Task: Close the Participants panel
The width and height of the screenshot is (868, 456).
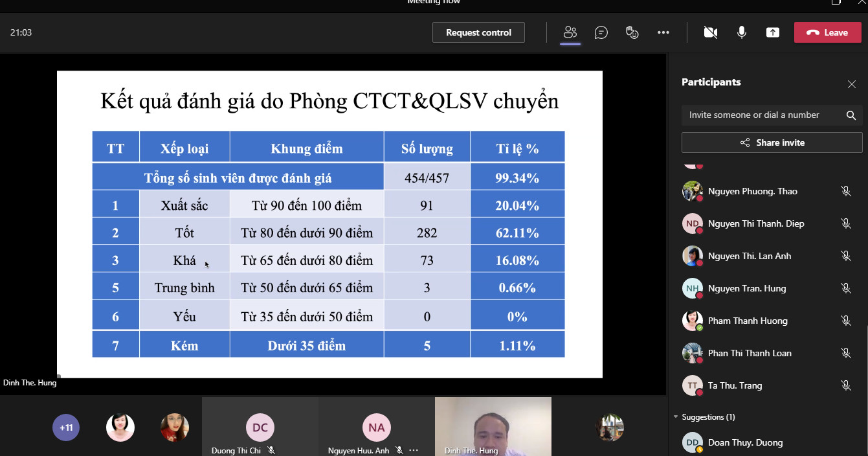Action: point(851,84)
